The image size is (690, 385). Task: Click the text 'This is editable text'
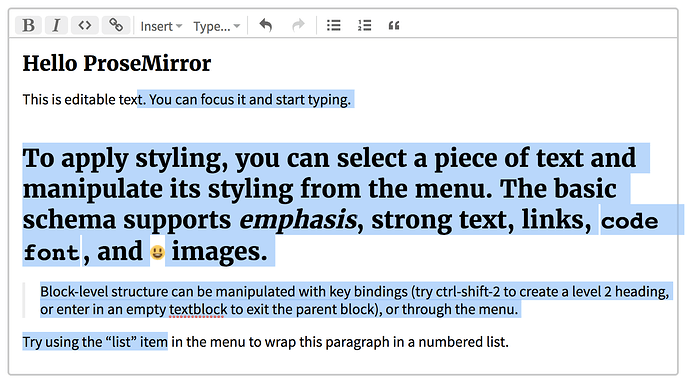point(84,99)
